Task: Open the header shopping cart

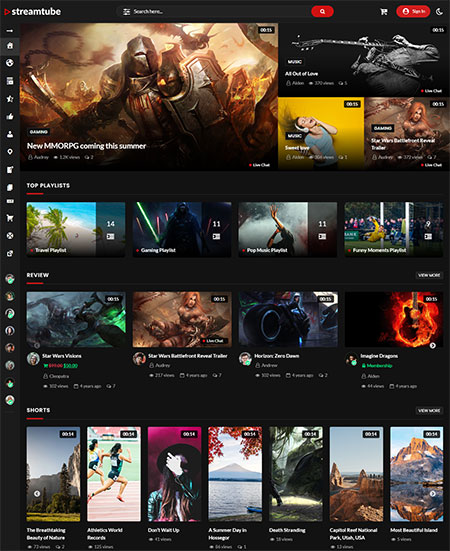Action: point(384,12)
